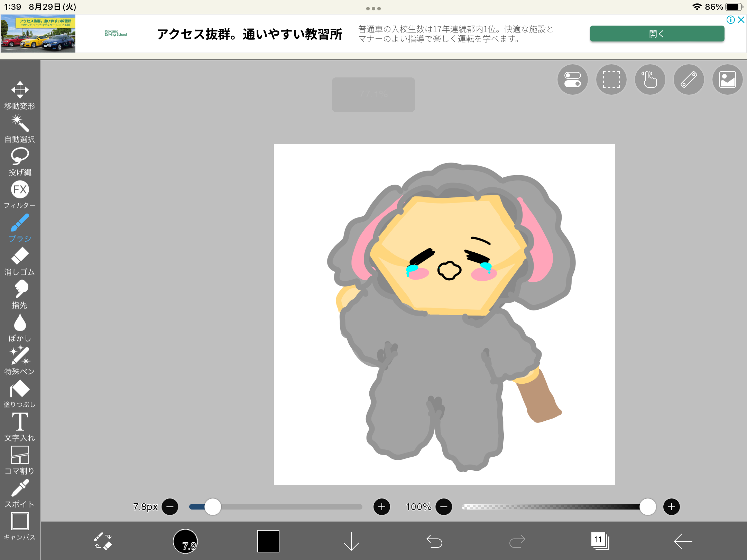Image resolution: width=747 pixels, height=560 pixels.
Task: Tap the drawing canvas artwork
Action: coord(444,315)
